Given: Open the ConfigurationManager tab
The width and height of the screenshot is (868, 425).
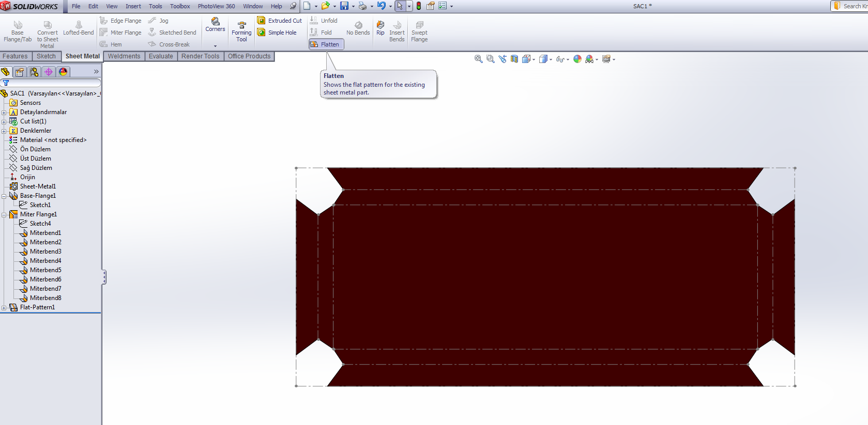Looking at the screenshot, I should 34,72.
